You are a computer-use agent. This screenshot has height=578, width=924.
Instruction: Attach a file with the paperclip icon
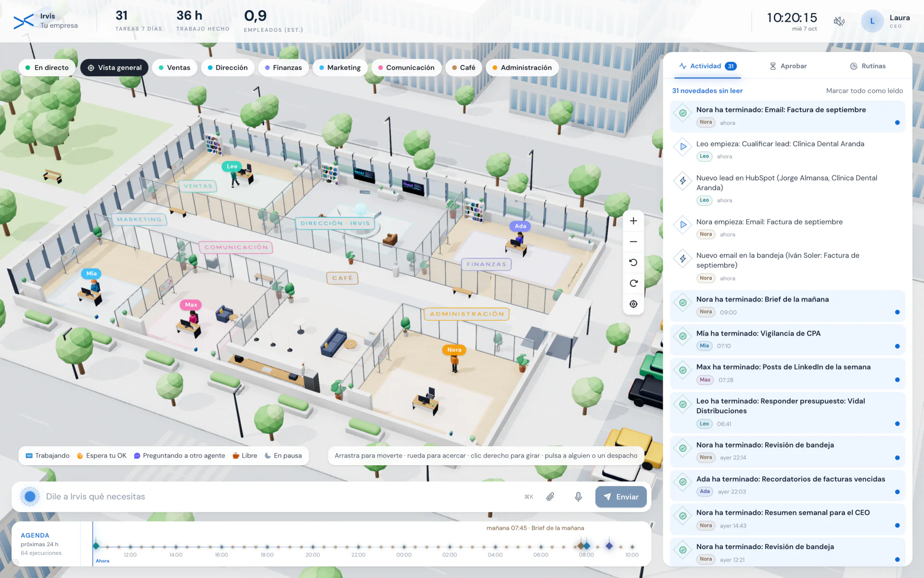(x=550, y=497)
